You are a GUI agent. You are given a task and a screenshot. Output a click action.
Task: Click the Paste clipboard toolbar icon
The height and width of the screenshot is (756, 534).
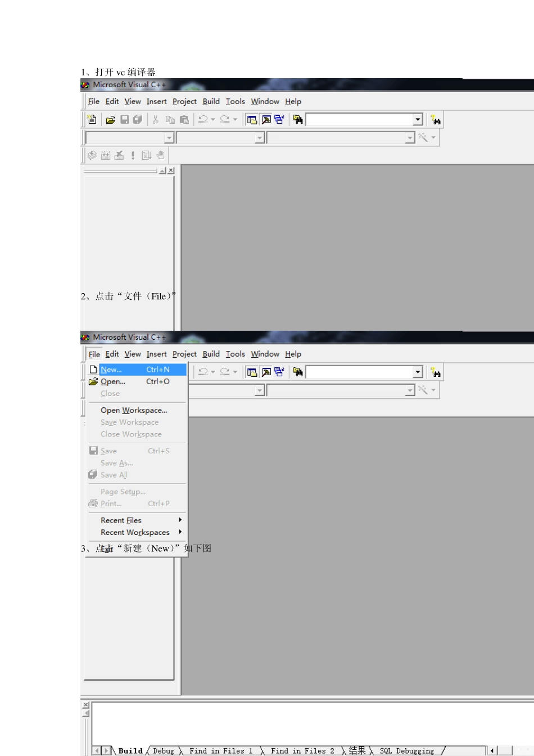click(x=184, y=120)
